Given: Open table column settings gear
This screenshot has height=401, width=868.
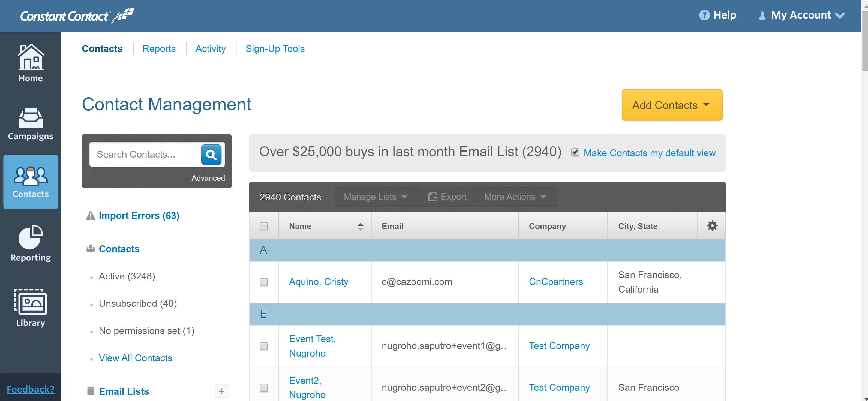Looking at the screenshot, I should (x=712, y=226).
